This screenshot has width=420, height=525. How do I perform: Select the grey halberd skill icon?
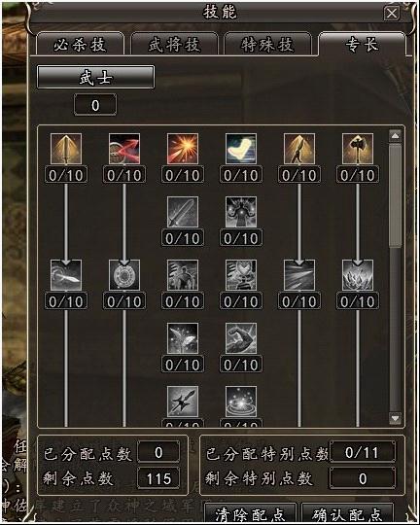[183, 402]
